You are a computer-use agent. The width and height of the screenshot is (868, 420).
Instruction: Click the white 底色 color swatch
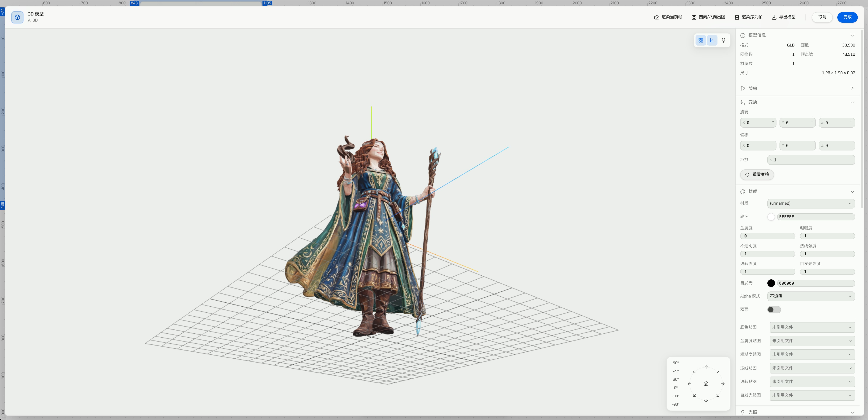coord(771,217)
